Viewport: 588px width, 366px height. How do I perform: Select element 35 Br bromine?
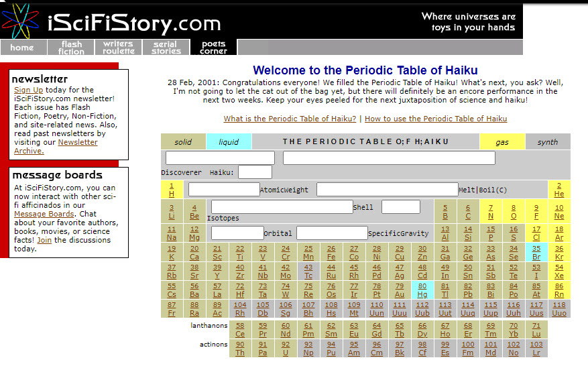[536, 253]
